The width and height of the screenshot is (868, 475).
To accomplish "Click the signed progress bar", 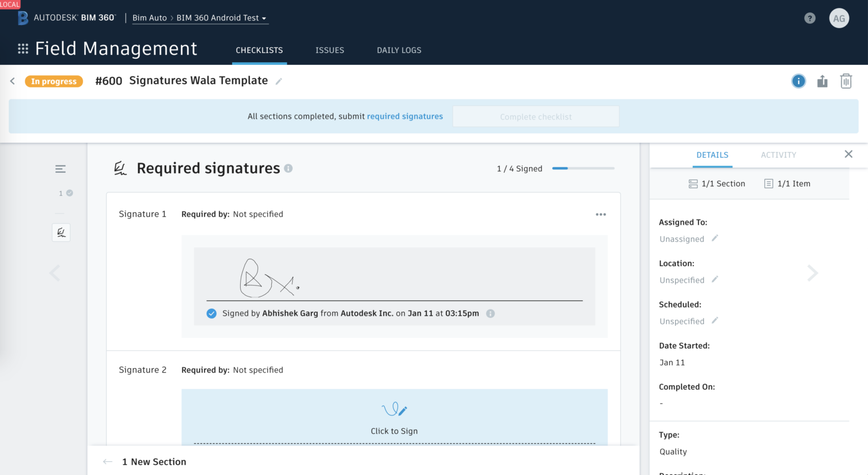I will pyautogui.click(x=583, y=168).
